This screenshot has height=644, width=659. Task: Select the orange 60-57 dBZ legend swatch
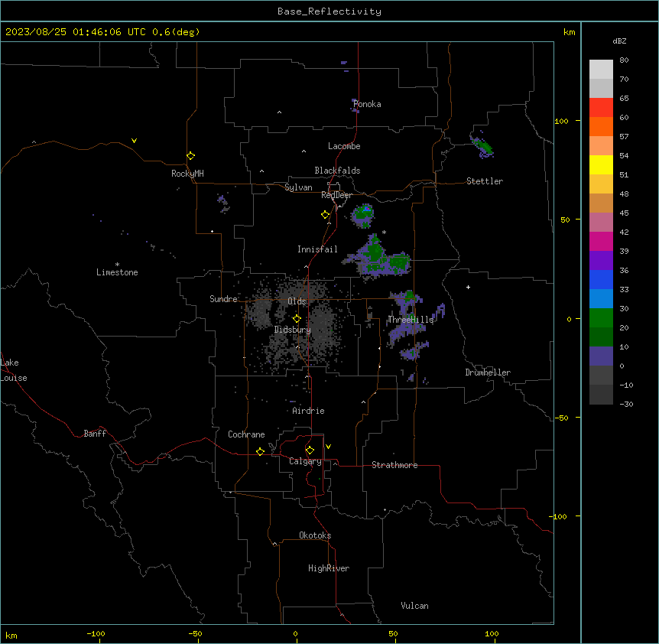click(x=601, y=126)
